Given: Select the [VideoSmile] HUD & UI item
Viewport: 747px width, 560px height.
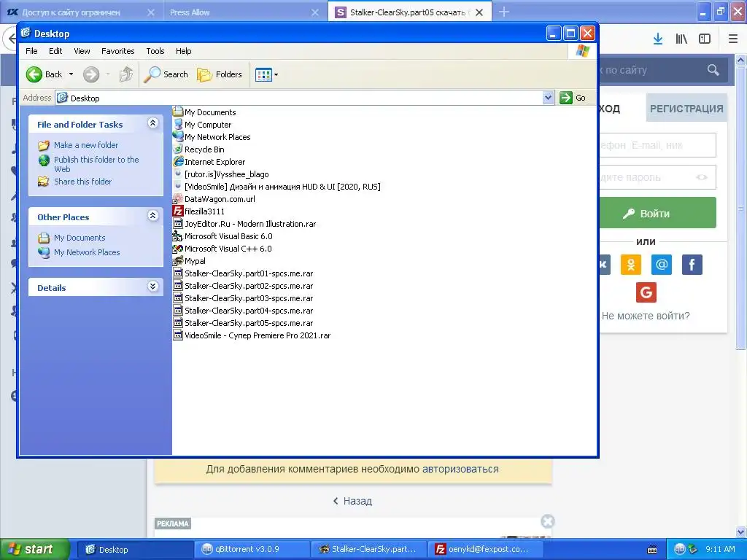Looking at the screenshot, I should click(282, 187).
